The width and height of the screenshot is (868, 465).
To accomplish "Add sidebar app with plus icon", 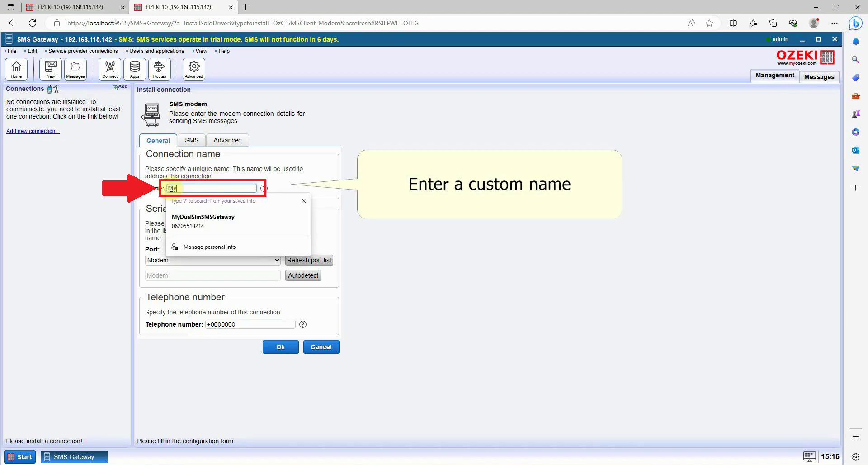I will click(x=855, y=188).
